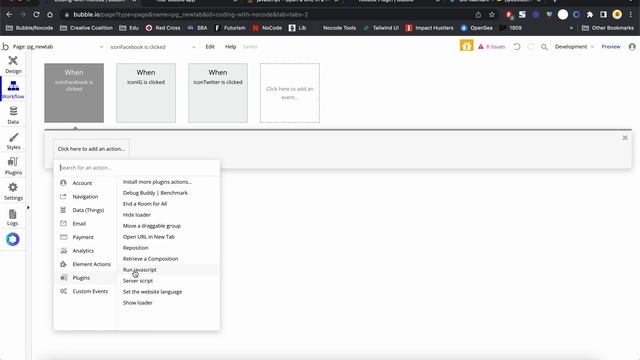Click the redo arrow in editor bar
640x360 pixels.
point(531,47)
